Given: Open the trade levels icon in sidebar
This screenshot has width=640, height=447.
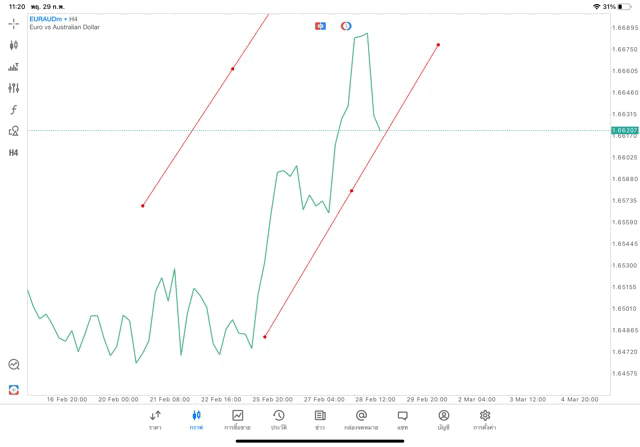Looking at the screenshot, I should coord(14,67).
